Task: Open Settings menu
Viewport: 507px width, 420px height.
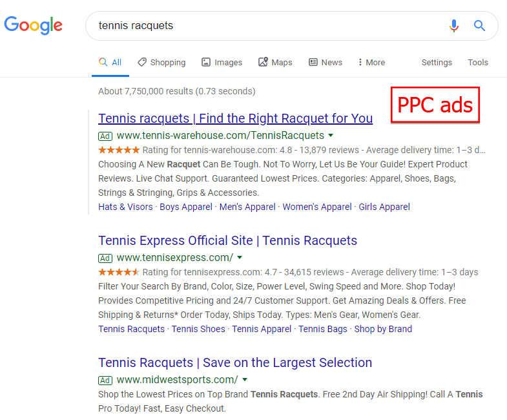Action: (x=437, y=62)
